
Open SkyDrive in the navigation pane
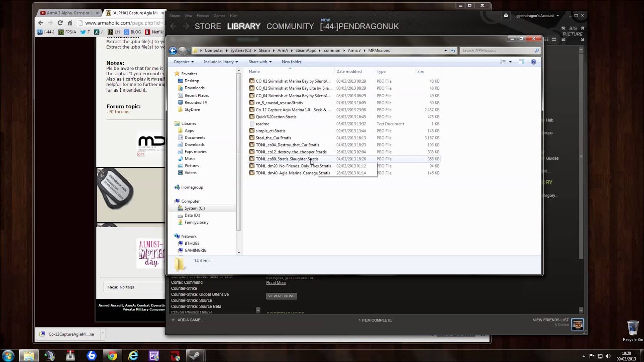(192, 109)
